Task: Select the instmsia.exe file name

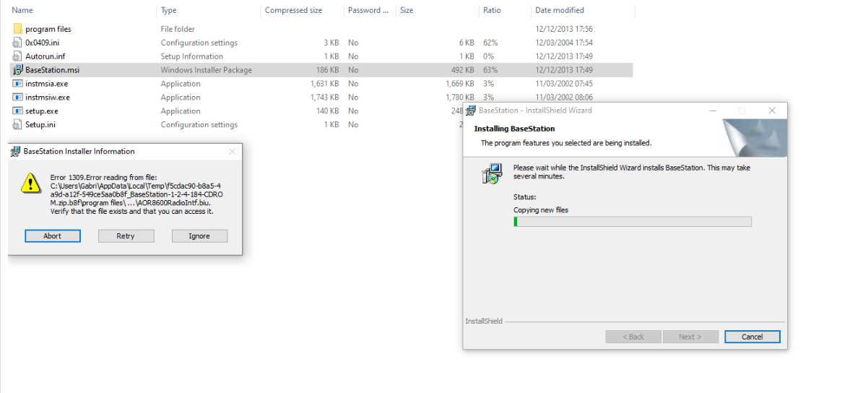Action: click(x=47, y=84)
